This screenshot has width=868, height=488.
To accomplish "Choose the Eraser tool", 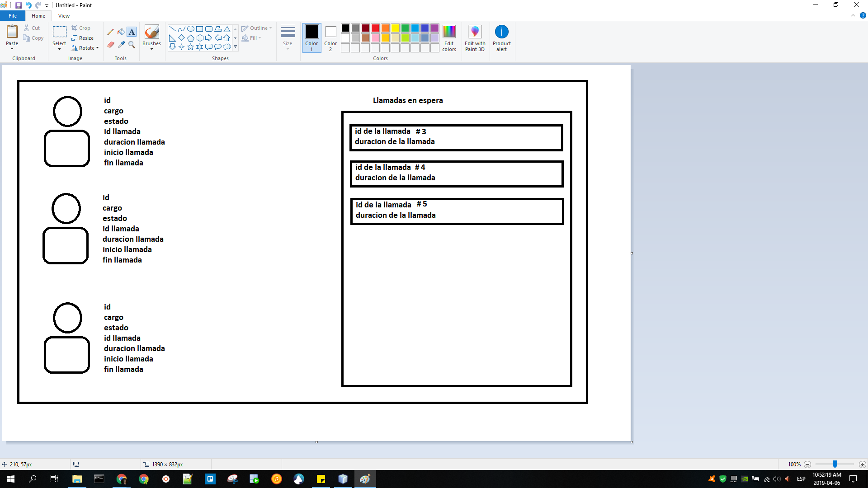I will click(110, 44).
